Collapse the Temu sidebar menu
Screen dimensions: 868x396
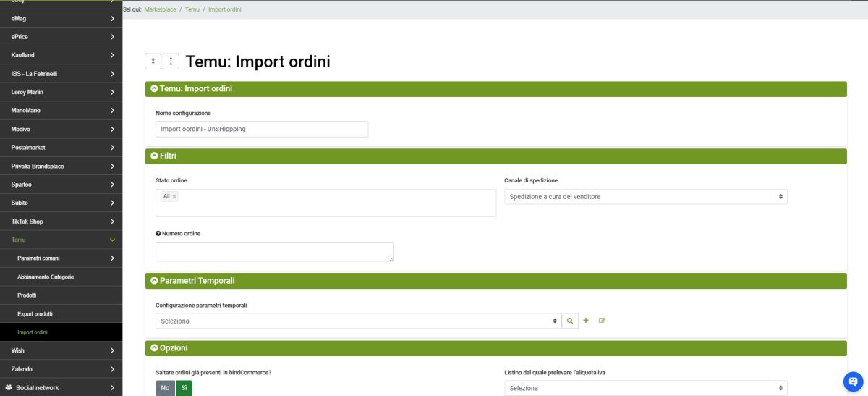tap(61, 240)
